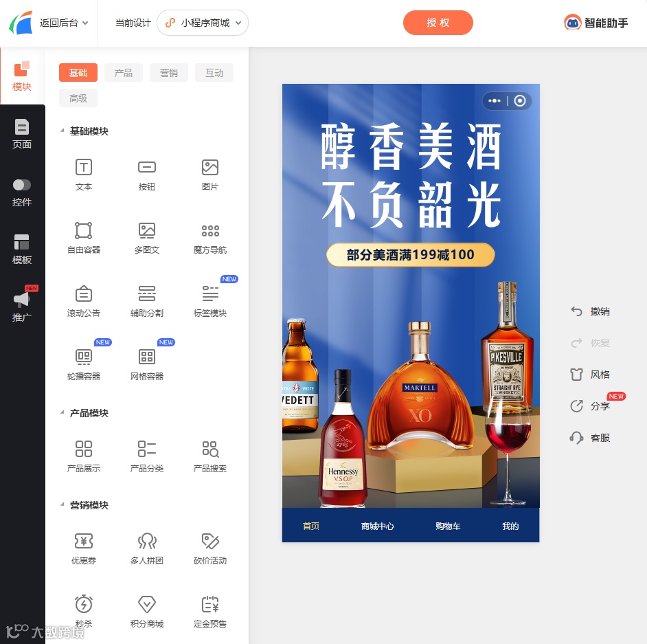Select 首页 in the preview bottom nav
647x644 pixels.
(311, 526)
